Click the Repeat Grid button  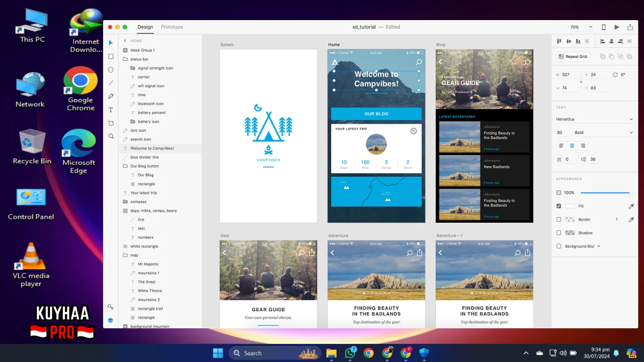[x=573, y=57]
